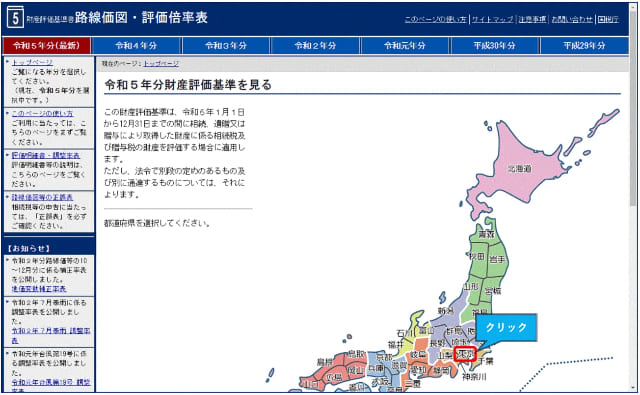This screenshot has height=395, width=640.
Task: Open the 平成29年分 tab
Action: (584, 46)
